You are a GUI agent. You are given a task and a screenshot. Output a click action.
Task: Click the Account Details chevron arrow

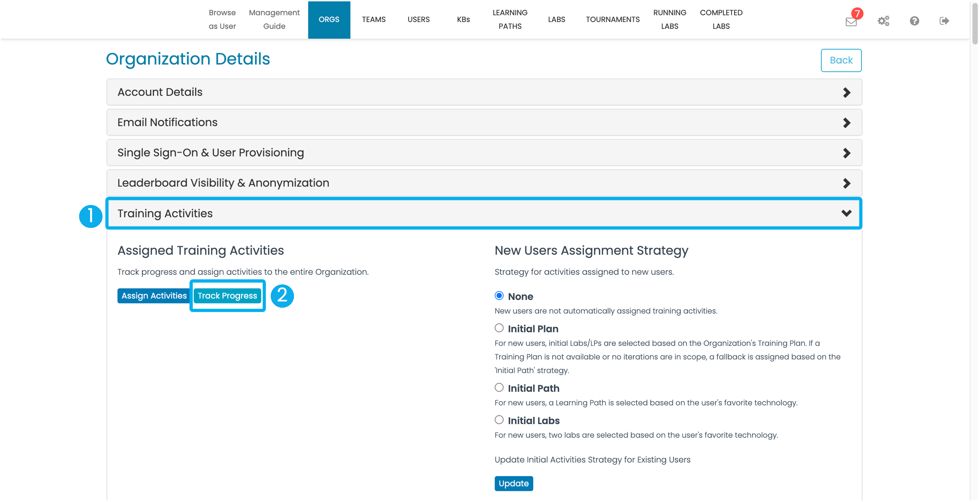(846, 92)
